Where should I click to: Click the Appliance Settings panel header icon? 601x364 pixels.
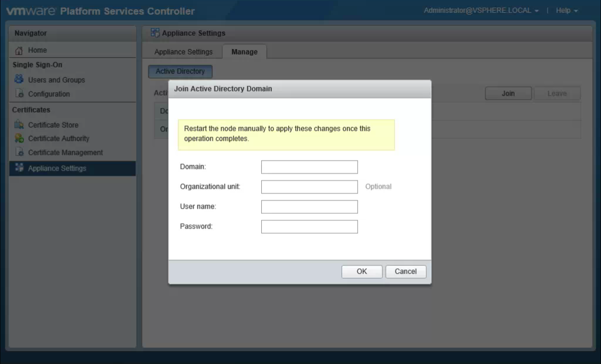coord(155,33)
